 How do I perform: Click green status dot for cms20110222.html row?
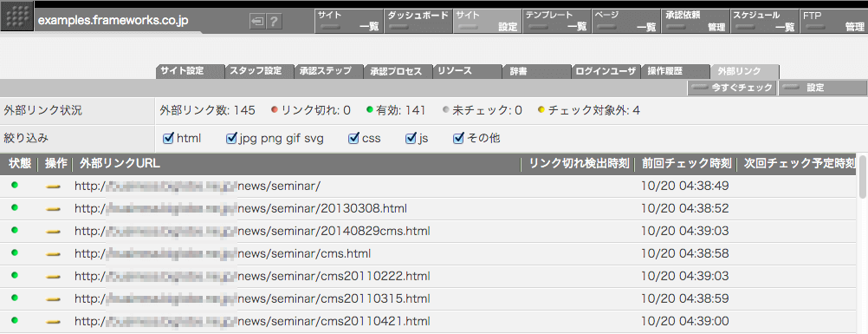[15, 275]
